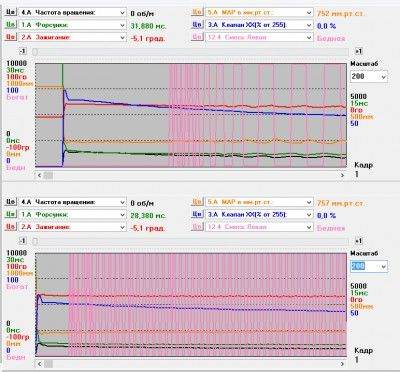400x372 pixels.
Task: Open the top panel 'Смесь Левая' channel dropdown
Action: pos(259,37)
